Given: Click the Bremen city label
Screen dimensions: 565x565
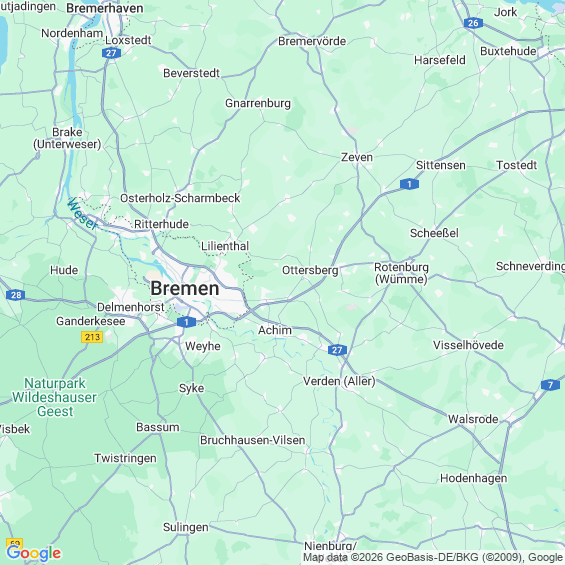Looking at the screenshot, I should (184, 289).
